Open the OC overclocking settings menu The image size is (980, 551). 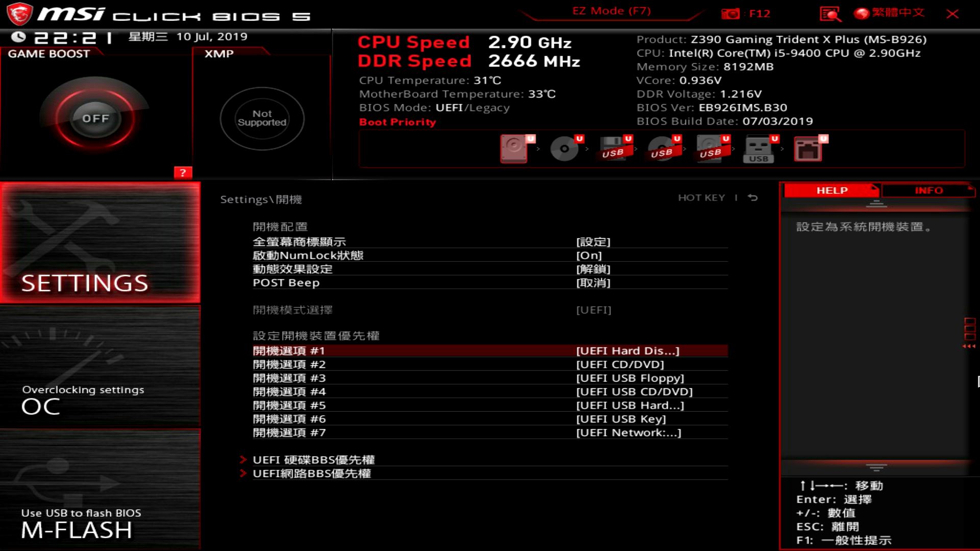(100, 367)
